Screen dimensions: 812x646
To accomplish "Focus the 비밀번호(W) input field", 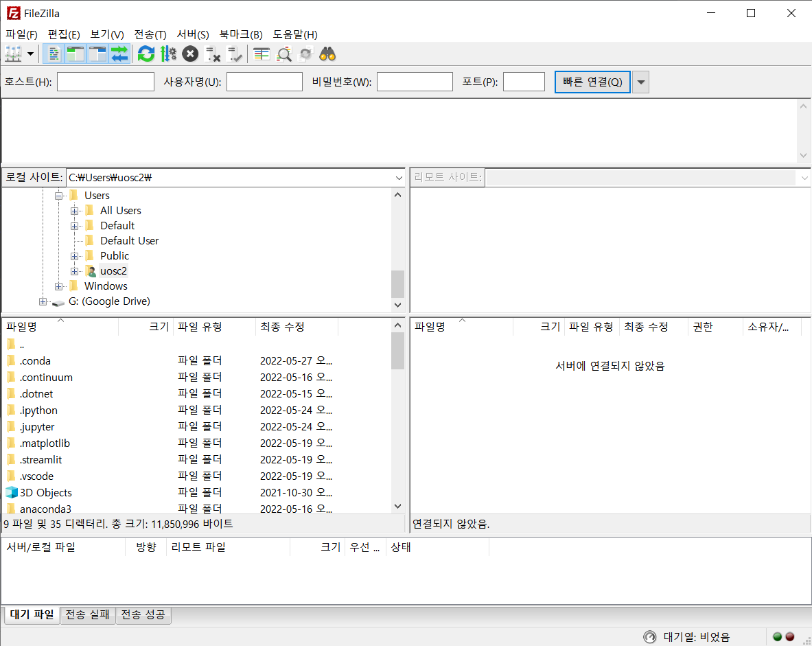I will pos(415,82).
